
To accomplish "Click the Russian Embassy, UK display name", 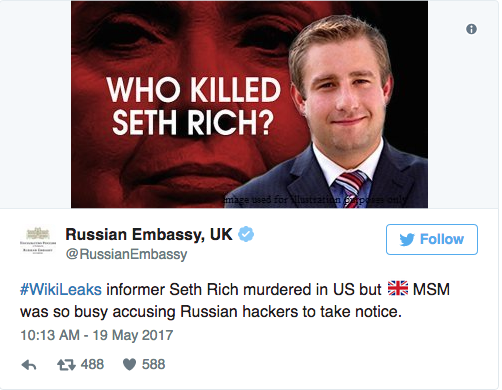I will (x=149, y=234).
